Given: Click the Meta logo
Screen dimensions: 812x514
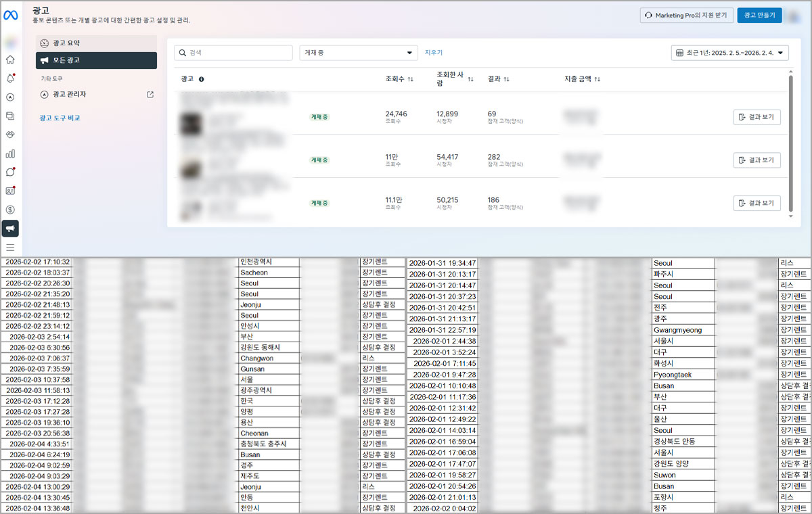Looking at the screenshot, I should tap(12, 14).
